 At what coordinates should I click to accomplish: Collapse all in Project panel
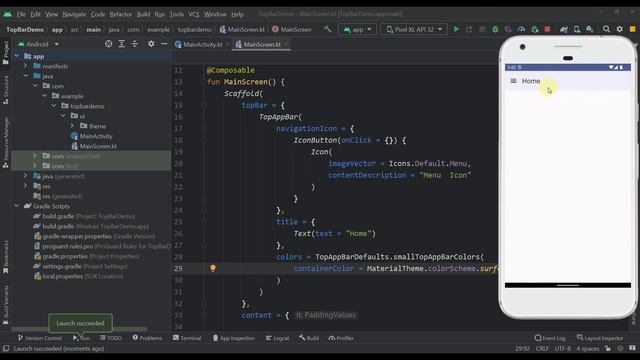[x=135, y=44]
